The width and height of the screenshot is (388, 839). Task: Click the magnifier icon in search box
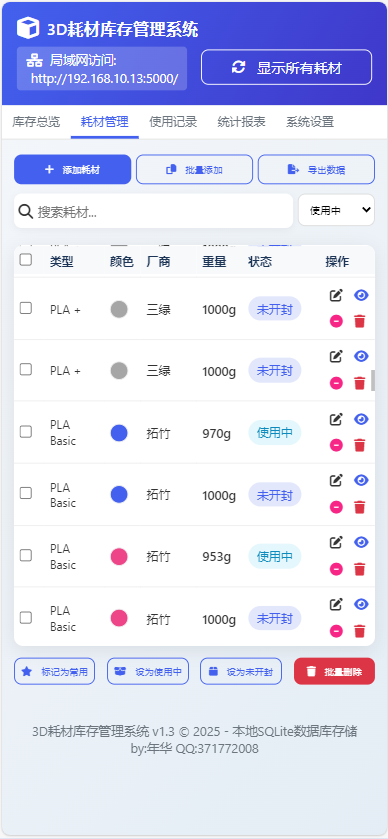26,211
